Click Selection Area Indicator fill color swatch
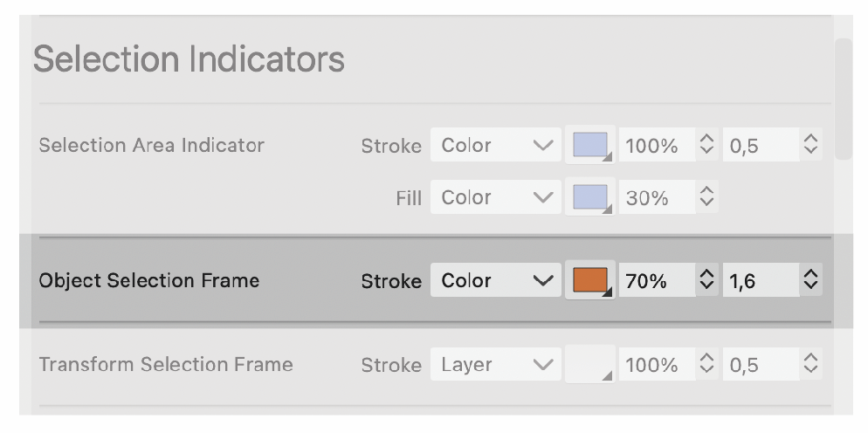The height and width of the screenshot is (433, 868). pyautogui.click(x=591, y=198)
